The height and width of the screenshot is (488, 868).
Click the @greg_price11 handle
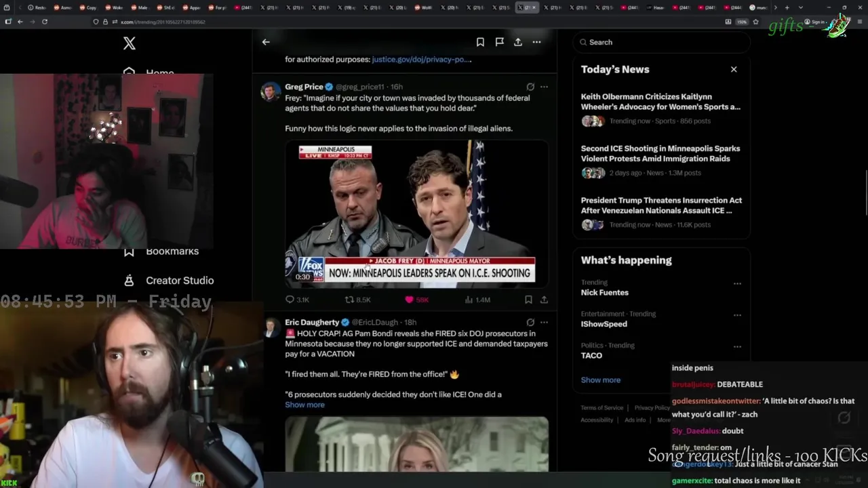tap(359, 87)
